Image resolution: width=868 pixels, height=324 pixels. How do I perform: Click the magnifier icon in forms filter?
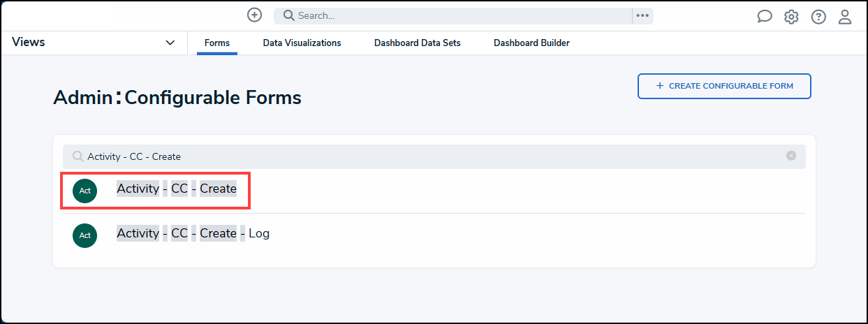(x=78, y=156)
